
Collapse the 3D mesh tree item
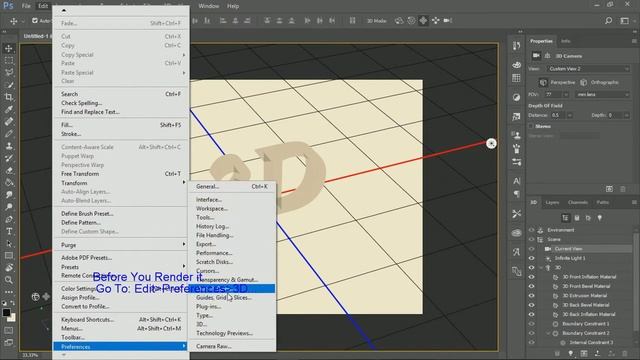(541, 268)
